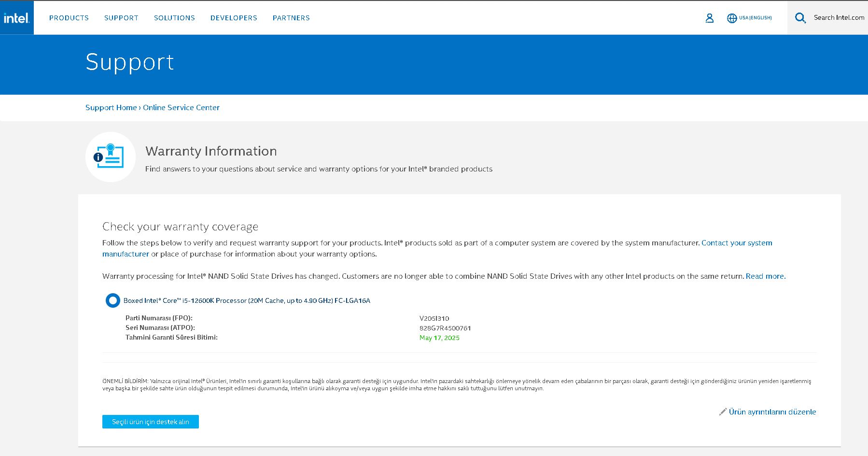Click the pencil edit icon
The width and height of the screenshot is (868, 456).
coord(723,412)
